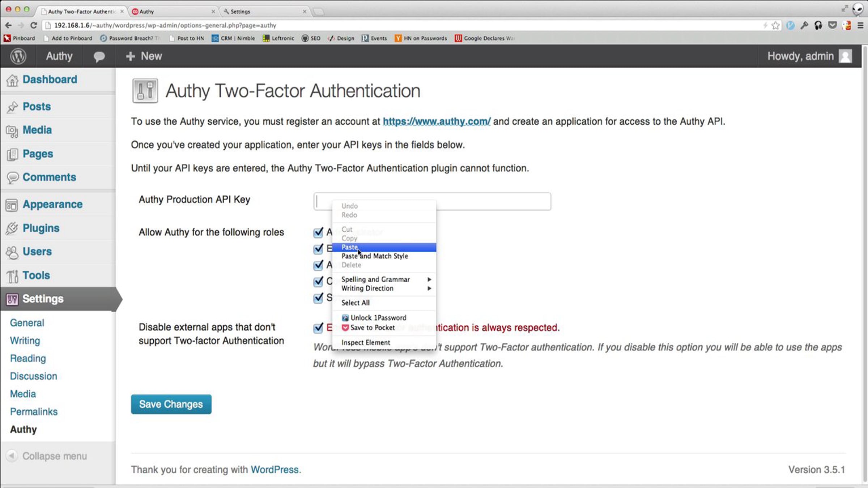Click the New content button

(144, 56)
